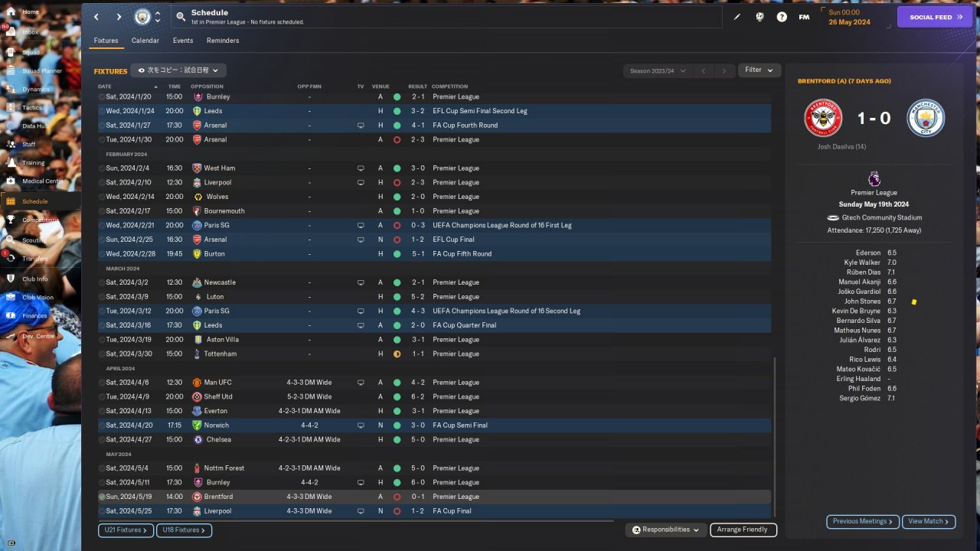
Task: Expand the Filter dropdown
Action: point(759,70)
